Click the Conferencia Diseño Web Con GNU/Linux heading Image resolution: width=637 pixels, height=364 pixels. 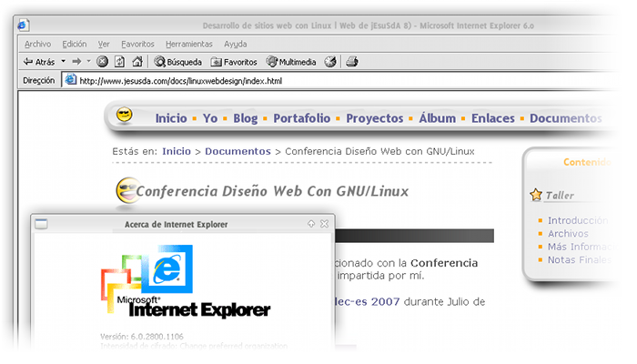tap(272, 191)
